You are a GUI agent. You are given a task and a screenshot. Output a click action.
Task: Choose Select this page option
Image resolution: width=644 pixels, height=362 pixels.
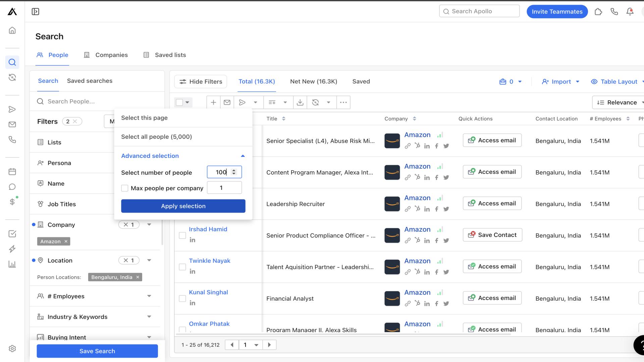pos(183,118)
